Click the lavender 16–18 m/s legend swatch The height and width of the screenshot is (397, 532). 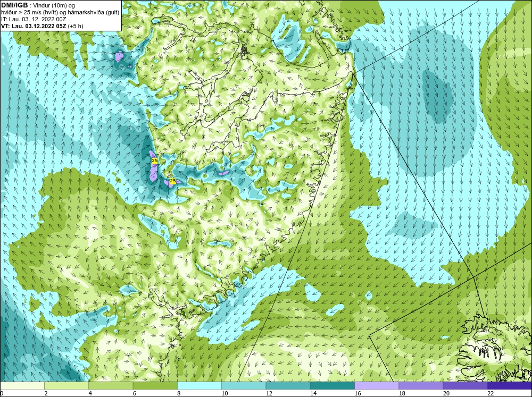coord(377,386)
